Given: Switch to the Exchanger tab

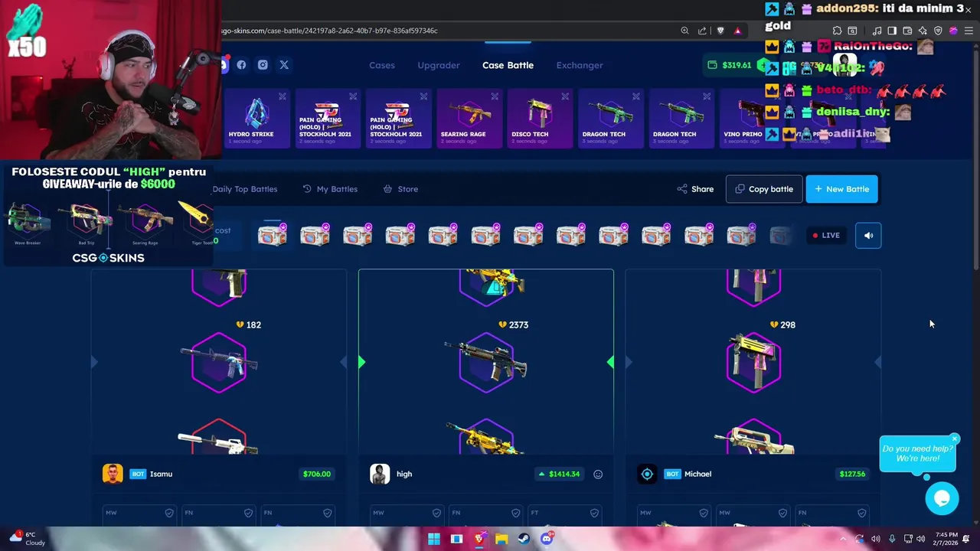Looking at the screenshot, I should [x=580, y=65].
